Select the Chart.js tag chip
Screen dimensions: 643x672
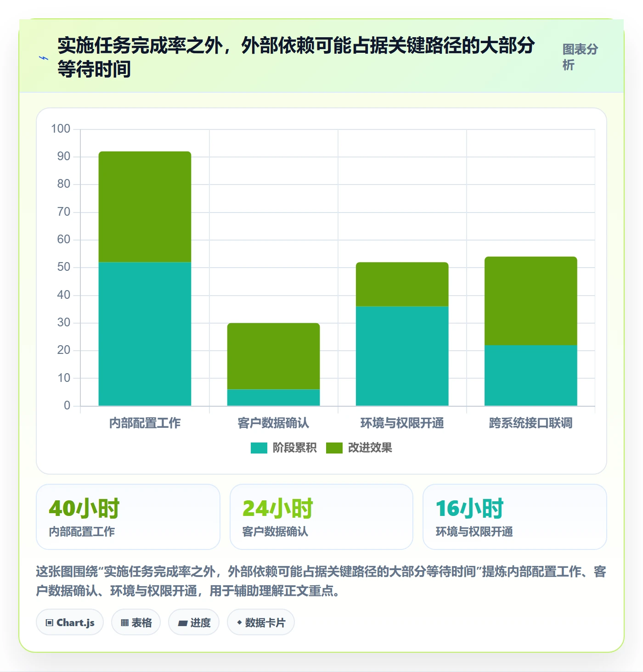tap(70, 622)
